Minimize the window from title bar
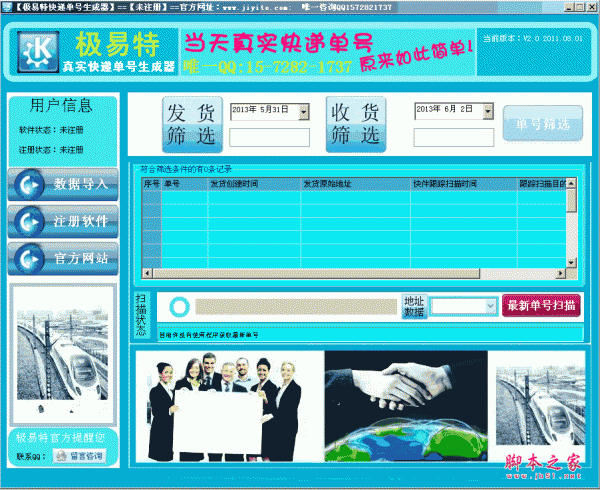The width and height of the screenshot is (600, 490). tap(569, 7)
